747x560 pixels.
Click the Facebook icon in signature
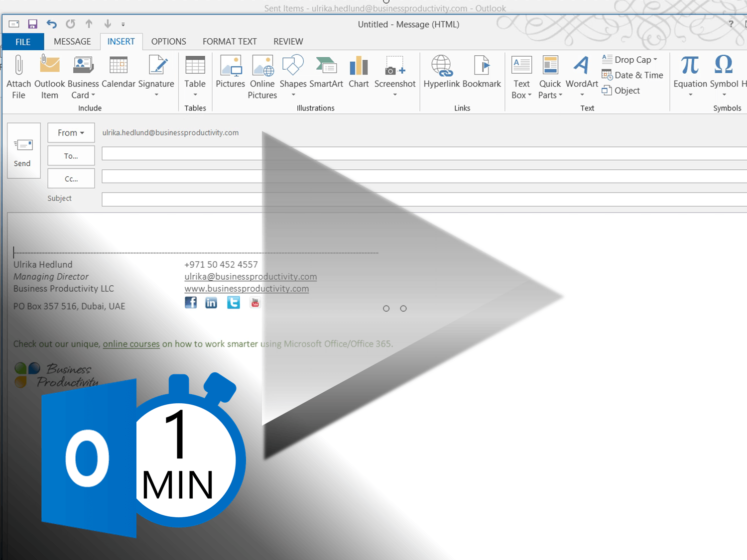pos(191,303)
